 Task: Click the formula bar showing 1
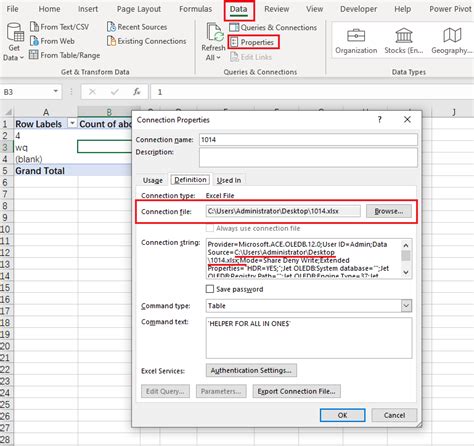tap(312, 92)
